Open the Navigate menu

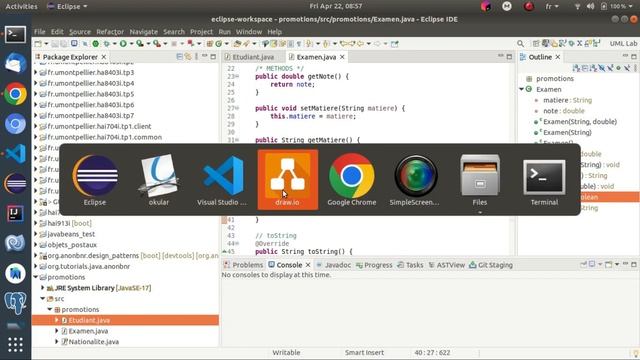[143, 31]
